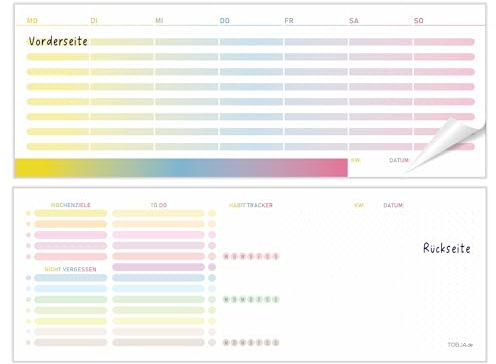Screen dimensions: 496x364
Task: Click the handwritten Rückseite label
Action: (x=447, y=248)
